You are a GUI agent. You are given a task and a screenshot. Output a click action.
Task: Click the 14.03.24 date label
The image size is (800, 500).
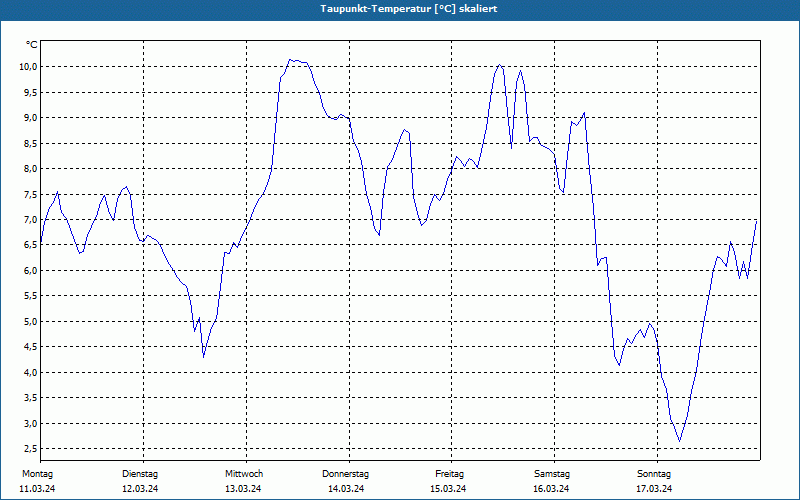[x=346, y=489]
